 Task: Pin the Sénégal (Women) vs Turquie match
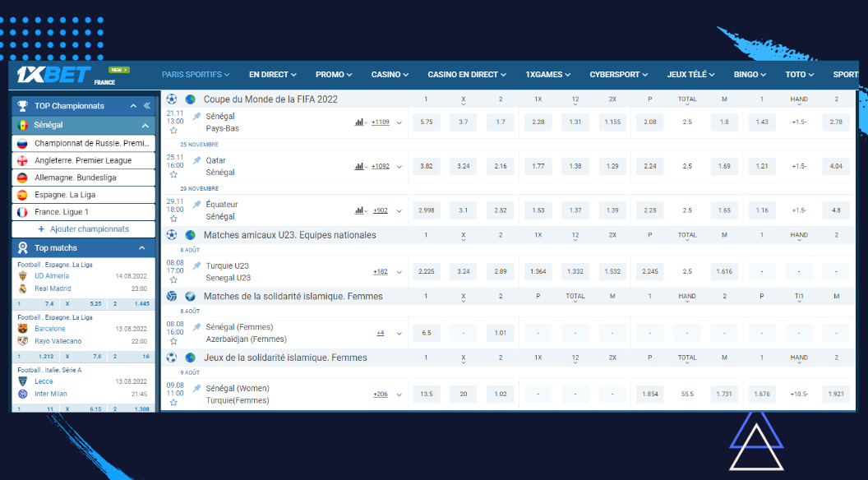196,389
